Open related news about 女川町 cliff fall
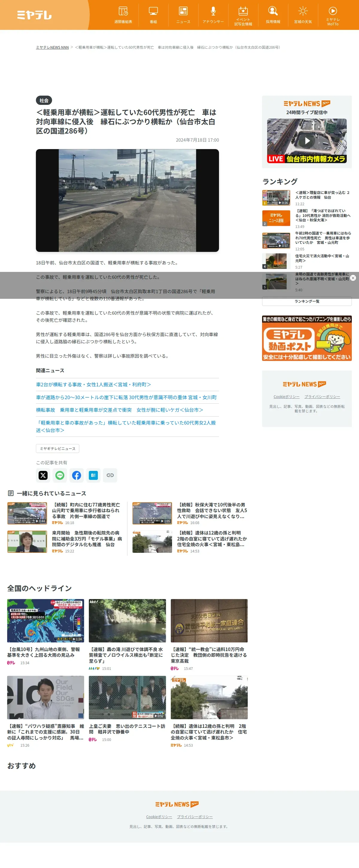Screen dimensions: 359x868 [x=126, y=397]
